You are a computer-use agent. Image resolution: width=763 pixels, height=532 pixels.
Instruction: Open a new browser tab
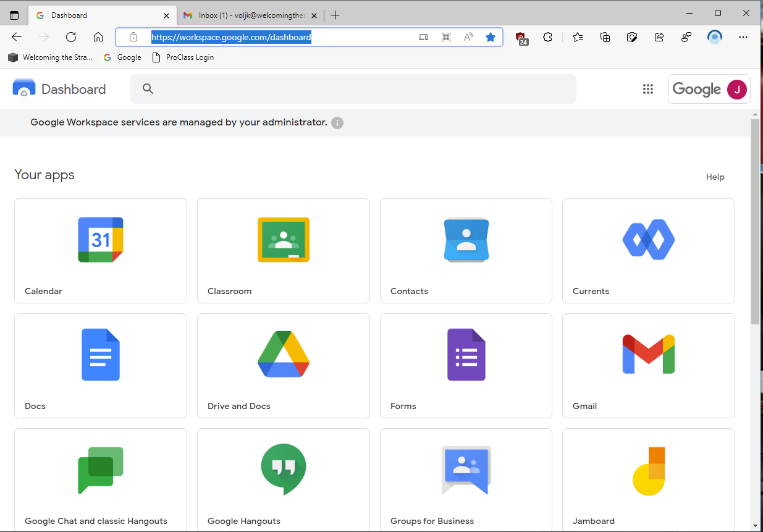click(335, 15)
